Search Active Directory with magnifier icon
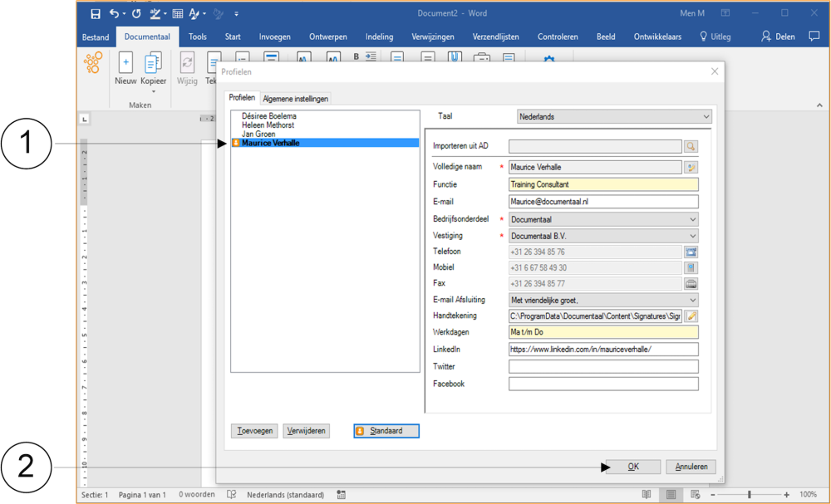The image size is (831, 504). pyautogui.click(x=691, y=146)
